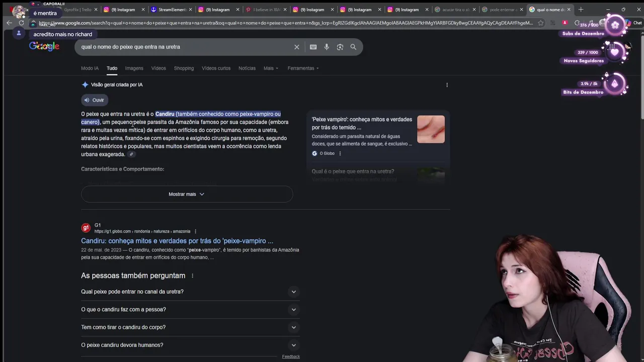
Task: Click the G1 favicon next to the result
Action: pos(86,228)
